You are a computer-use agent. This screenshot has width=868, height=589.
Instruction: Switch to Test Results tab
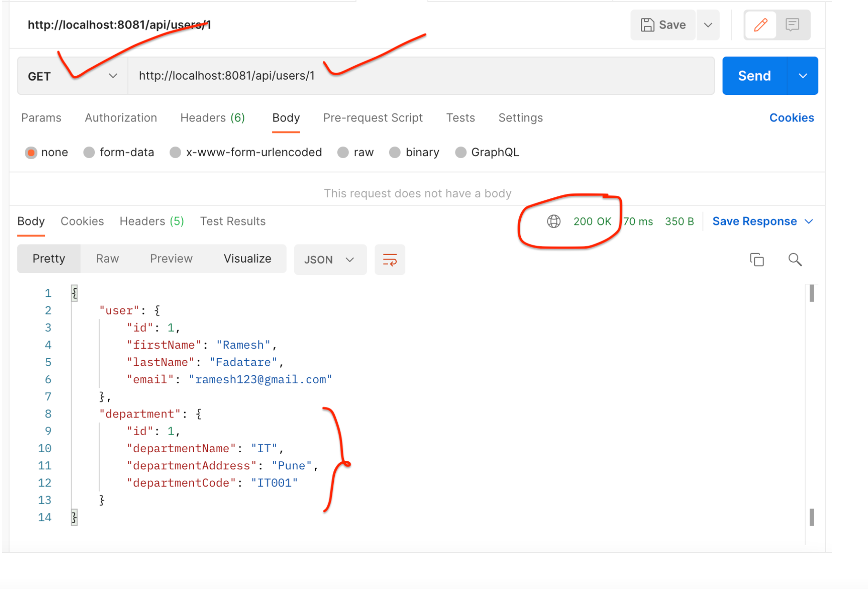tap(233, 221)
